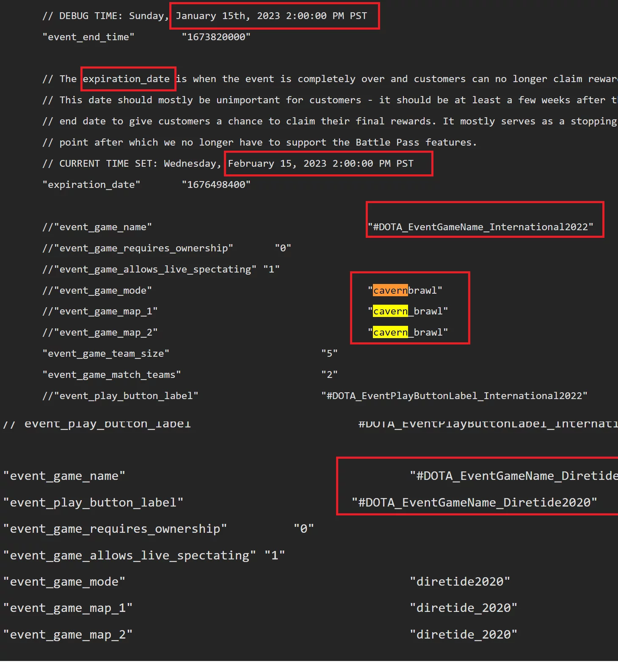This screenshot has height=672, width=618.
Task: Click the orange-highlighted cavern in "cavernbrawl"
Action: (390, 291)
